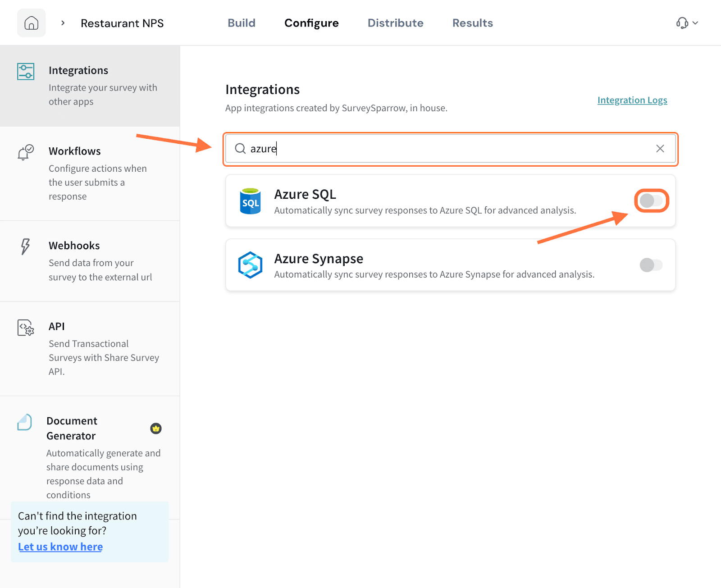
Task: Enable the Azure SQL integration toggle
Action: (x=651, y=201)
